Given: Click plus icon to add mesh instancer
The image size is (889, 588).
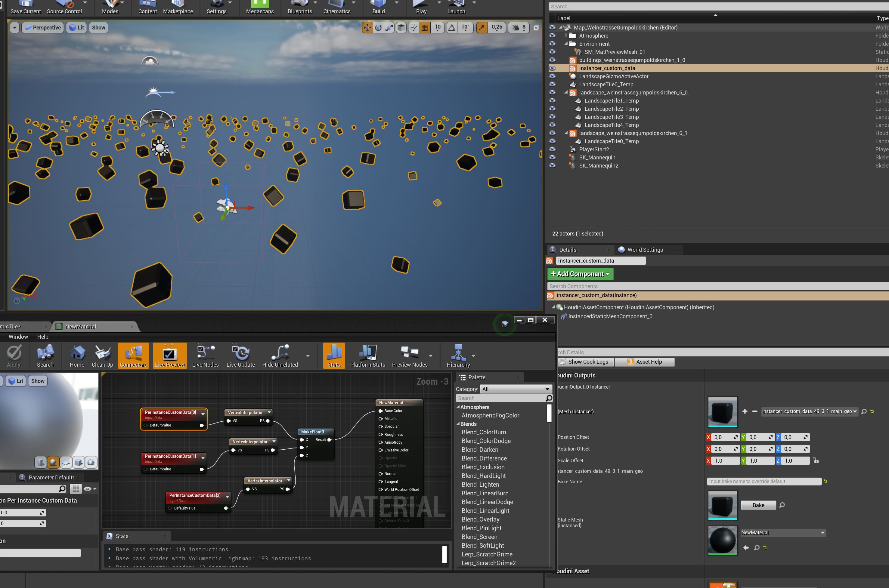Looking at the screenshot, I should tap(745, 411).
